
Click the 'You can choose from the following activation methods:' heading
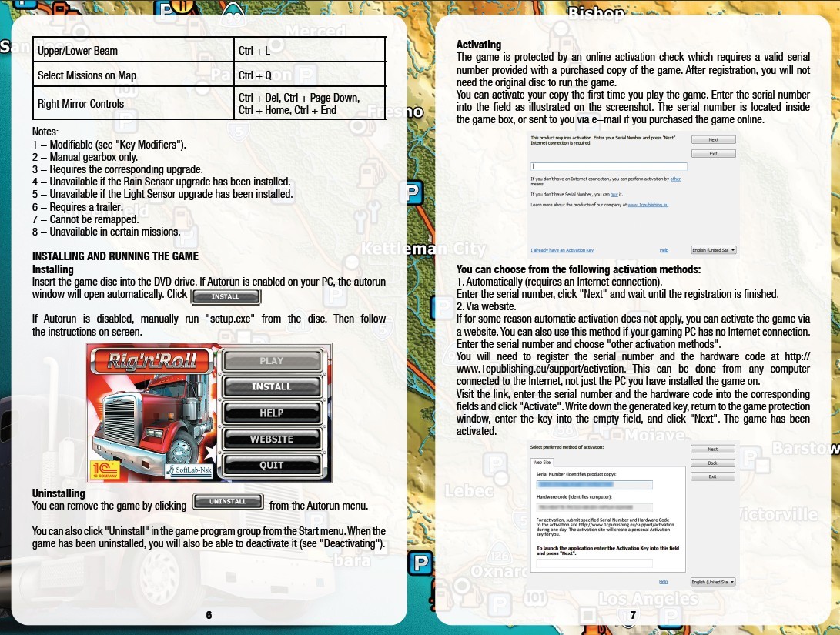[578, 269]
